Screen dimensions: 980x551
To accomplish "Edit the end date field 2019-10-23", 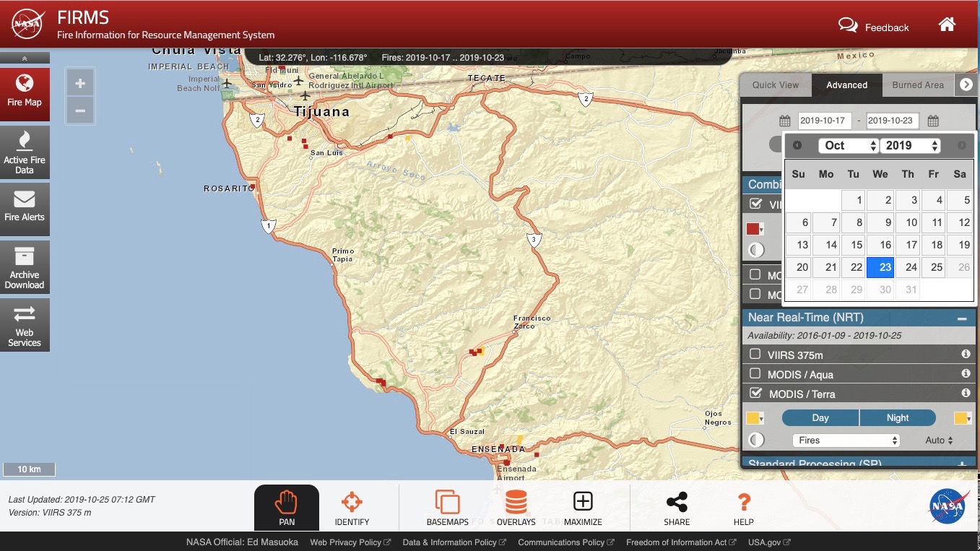I will 893,121.
